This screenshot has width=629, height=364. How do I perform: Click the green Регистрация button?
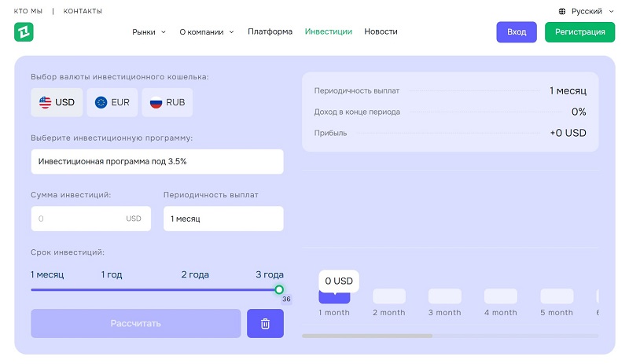pyautogui.click(x=579, y=32)
